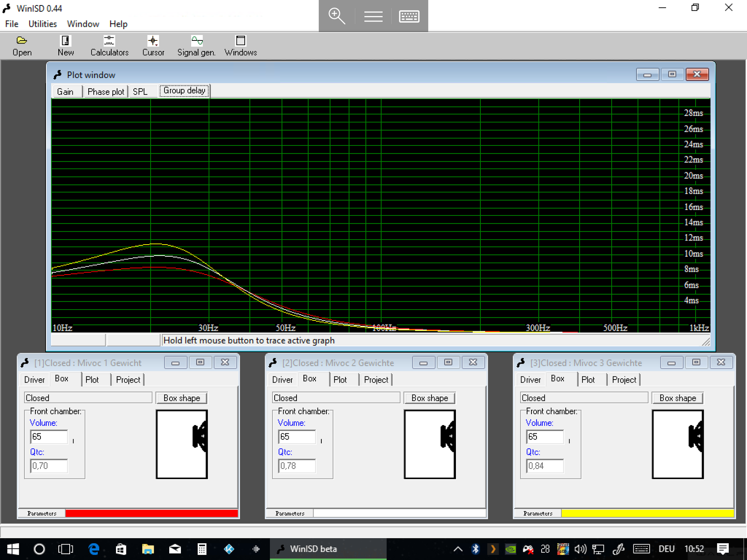The image size is (747, 560).
Task: Switch to the SPL tab
Action: (x=143, y=92)
